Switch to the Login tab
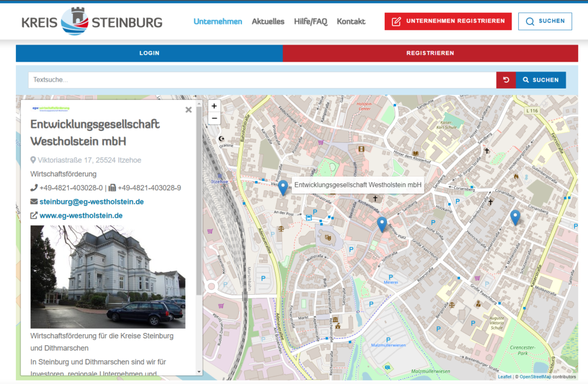The width and height of the screenshot is (588, 384). click(149, 53)
